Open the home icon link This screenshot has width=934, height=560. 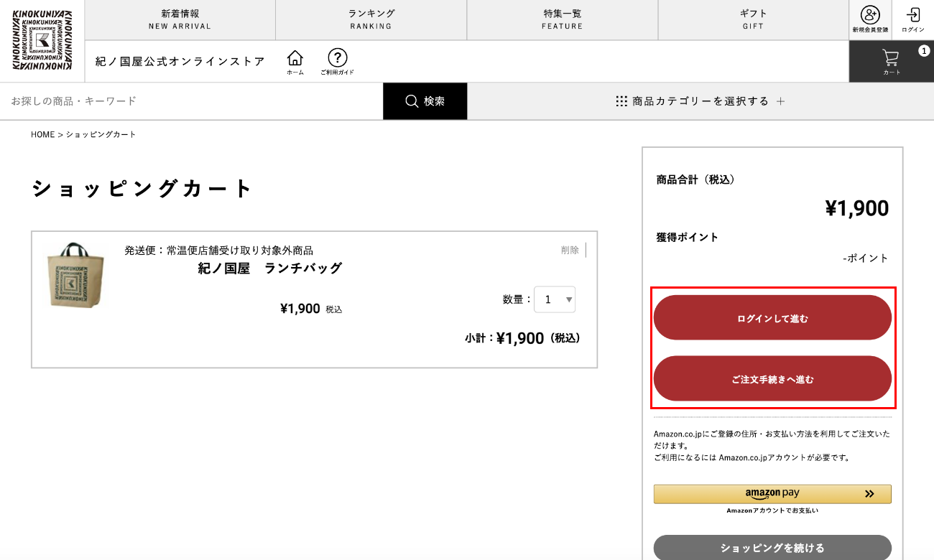(295, 61)
